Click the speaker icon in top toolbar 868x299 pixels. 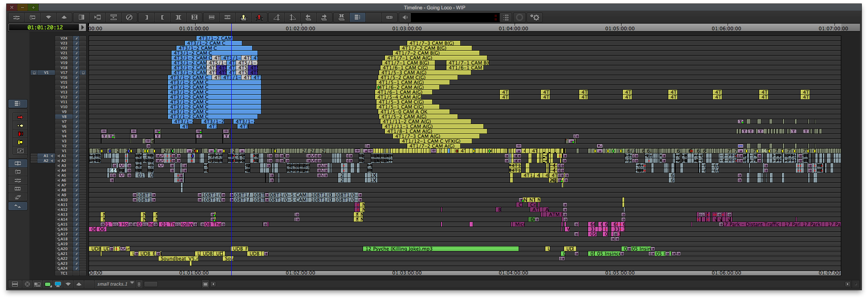(405, 17)
